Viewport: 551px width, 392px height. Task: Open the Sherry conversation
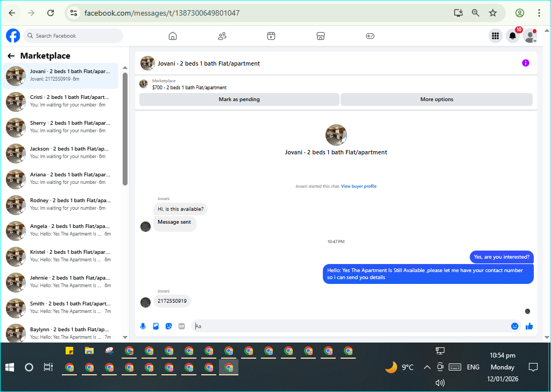pyautogui.click(x=60, y=127)
